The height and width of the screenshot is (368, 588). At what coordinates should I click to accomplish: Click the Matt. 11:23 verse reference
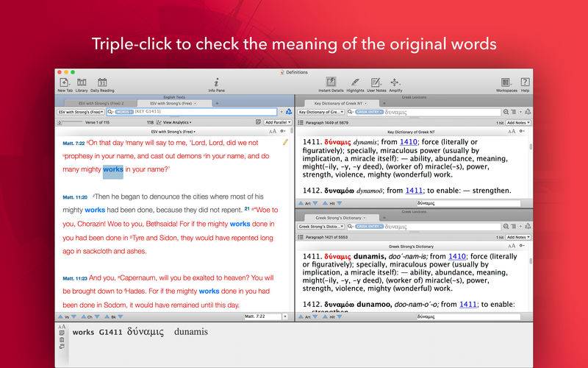[x=75, y=279]
